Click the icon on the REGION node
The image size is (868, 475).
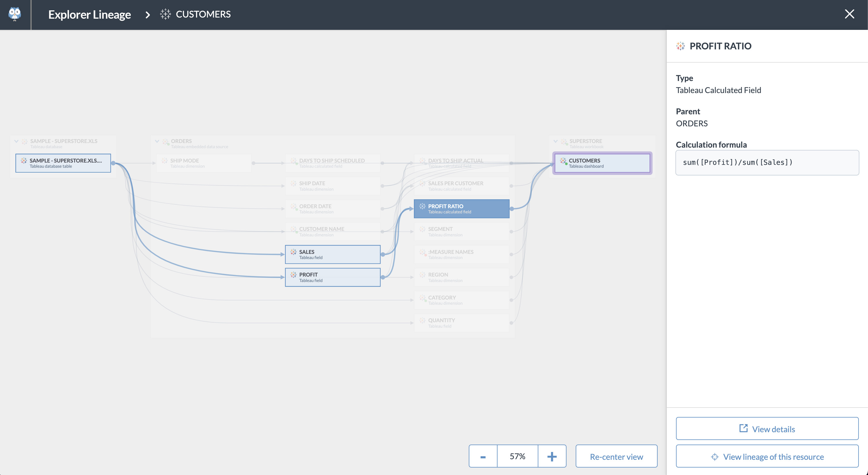[x=422, y=275]
